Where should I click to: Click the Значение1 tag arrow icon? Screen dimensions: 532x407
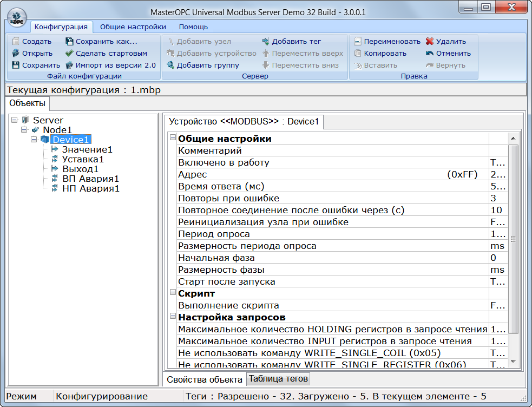click(x=55, y=149)
